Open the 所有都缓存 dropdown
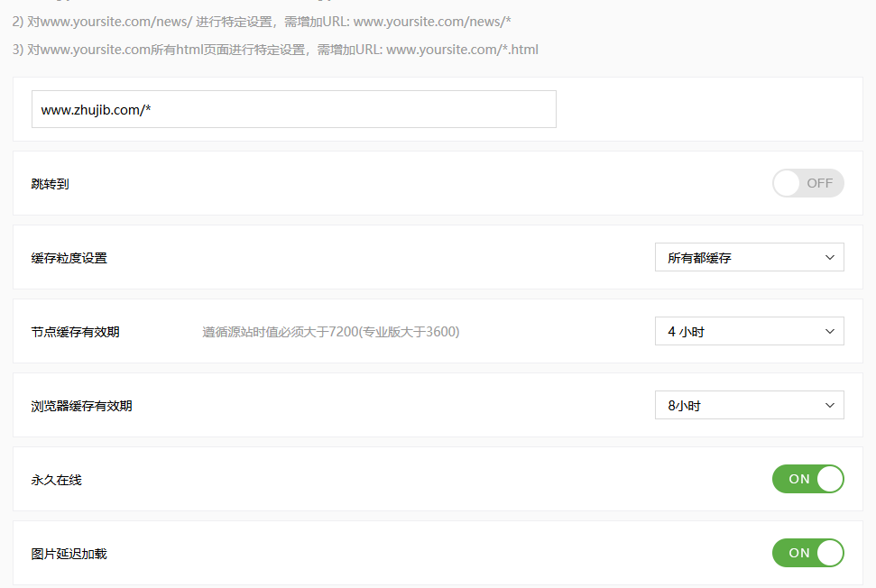Image resolution: width=876 pixels, height=588 pixels. 748,258
